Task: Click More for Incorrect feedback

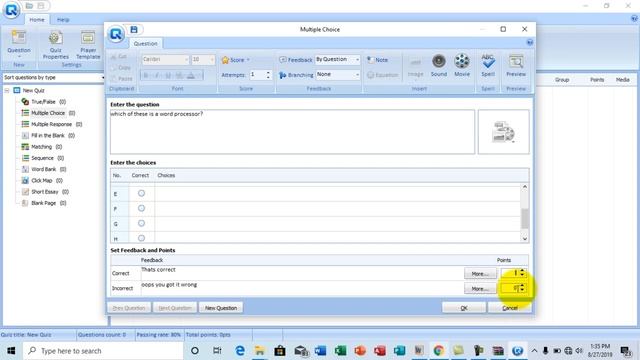Action: point(480,289)
